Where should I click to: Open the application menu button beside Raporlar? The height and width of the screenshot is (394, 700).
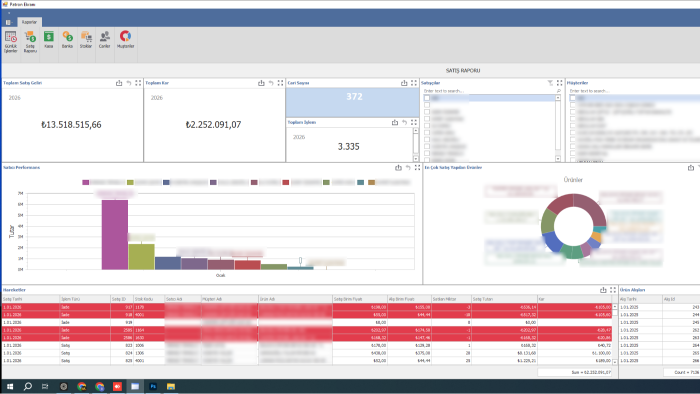(9, 22)
